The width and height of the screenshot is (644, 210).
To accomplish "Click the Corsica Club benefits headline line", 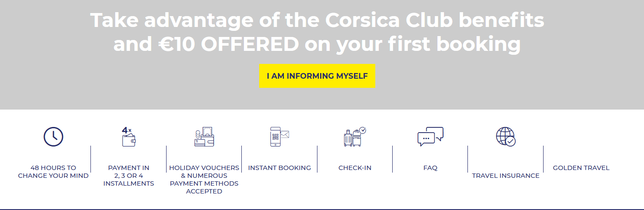I will coord(317,20).
